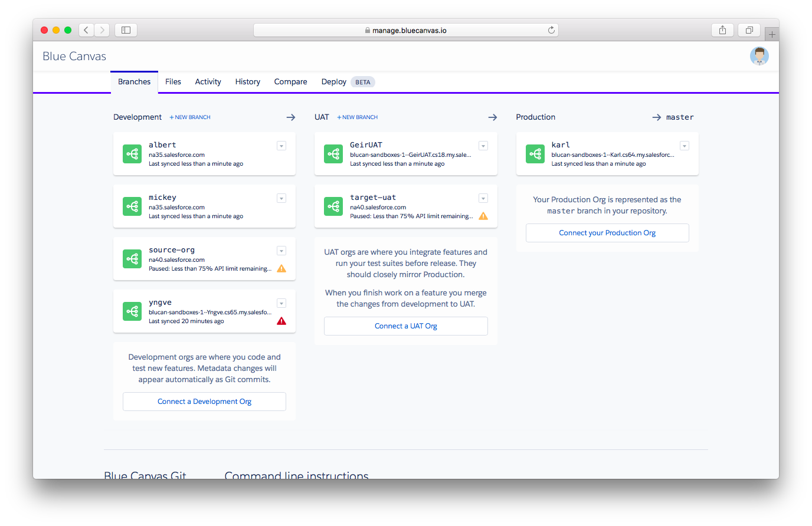Click the orange warning icon on source-org

281,268
